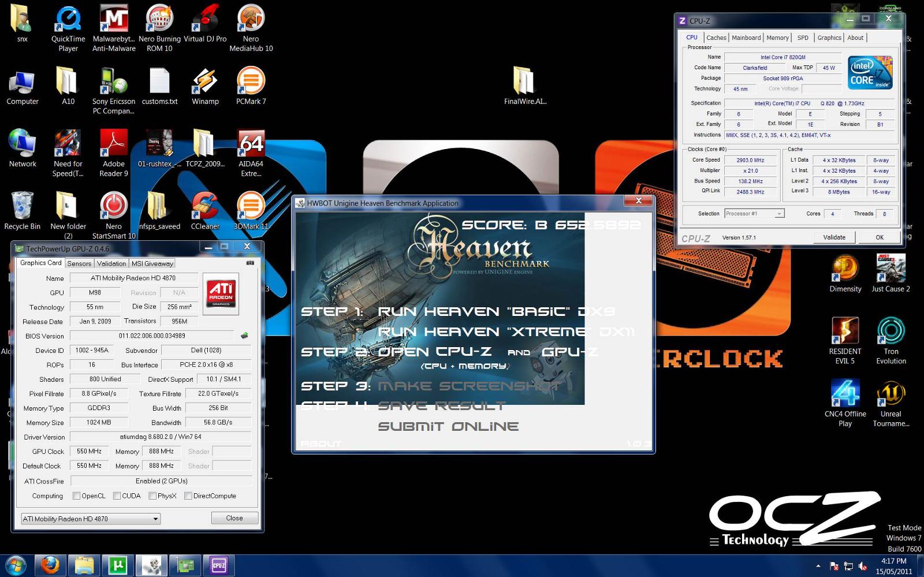Image resolution: width=924 pixels, height=577 pixels.
Task: Toggle the DirectCompute checkbox
Action: [x=188, y=496]
